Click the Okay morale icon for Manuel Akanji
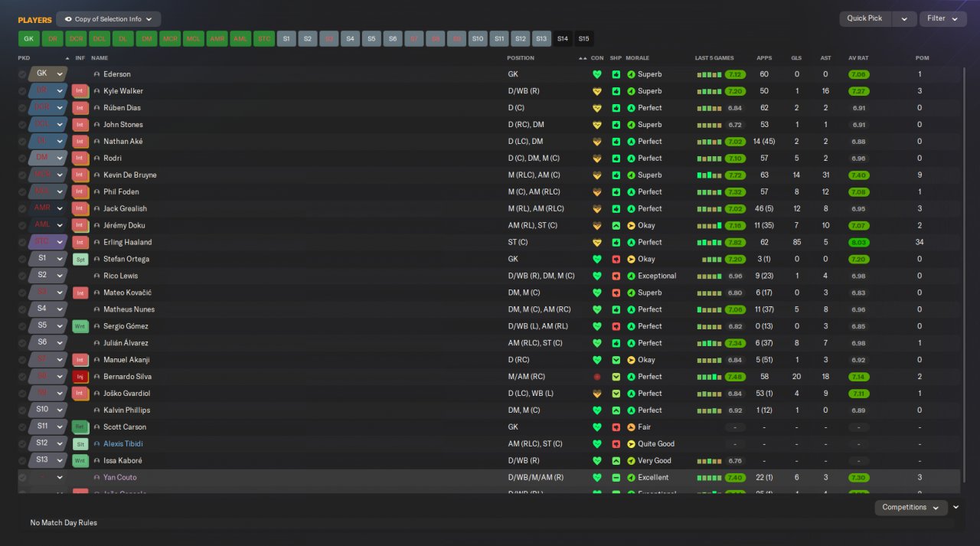This screenshot has width=980, height=546. [x=631, y=360]
